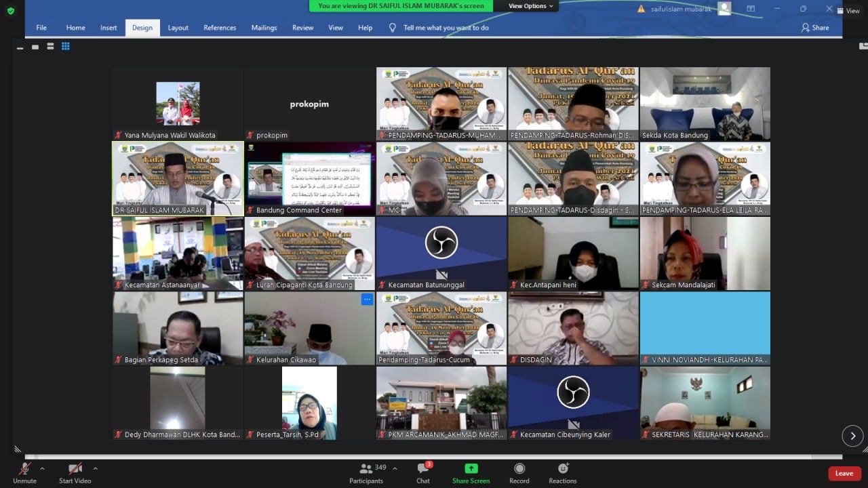868x488 pixels.
Task: Select the Bandung Command Center video tile
Action: (309, 178)
